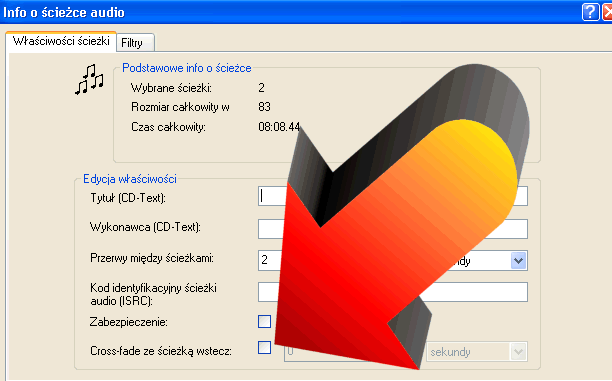This screenshot has height=381, width=612.
Task: Click the Czas całkowity value 08:08.44
Action: (279, 126)
